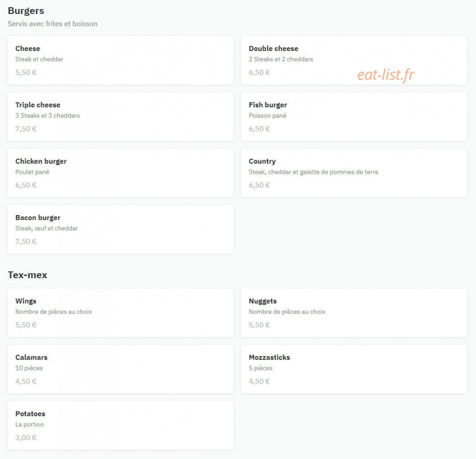Click the Double cheese price 6,50 €
This screenshot has height=459, width=476.
pos(259,73)
